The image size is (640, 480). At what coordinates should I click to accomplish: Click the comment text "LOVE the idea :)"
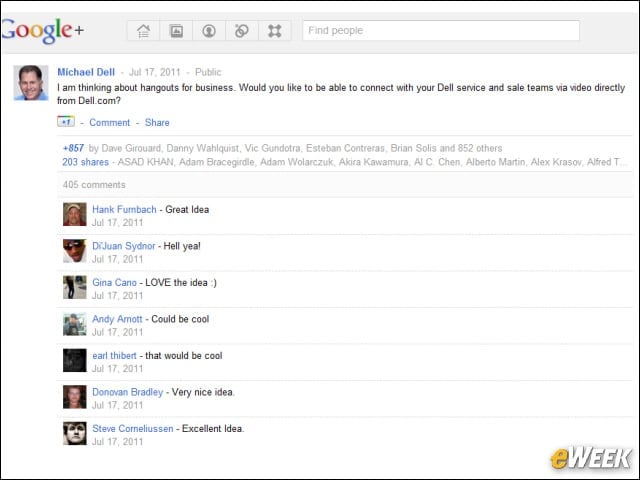click(x=181, y=282)
